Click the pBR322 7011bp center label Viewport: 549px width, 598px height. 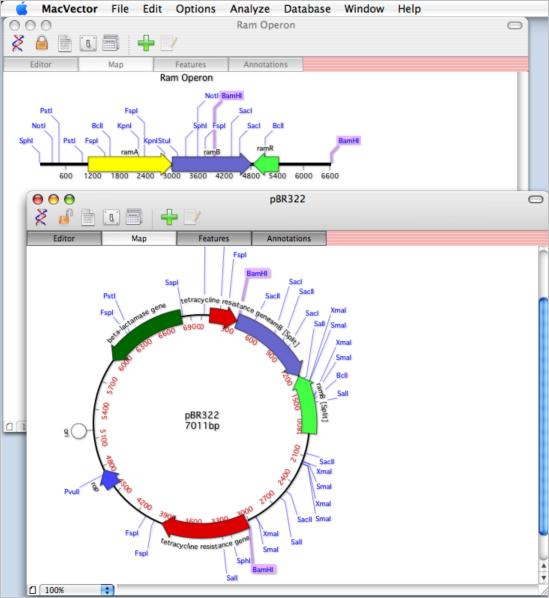(202, 420)
